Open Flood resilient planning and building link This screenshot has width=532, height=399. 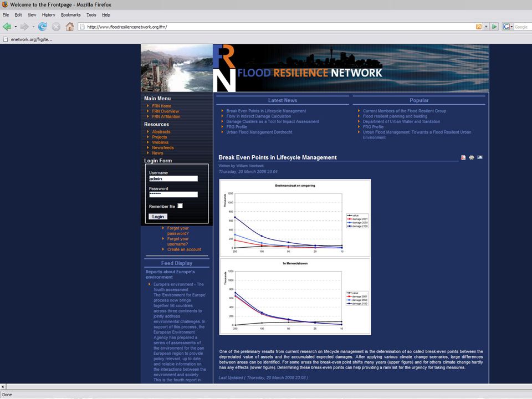pos(395,116)
